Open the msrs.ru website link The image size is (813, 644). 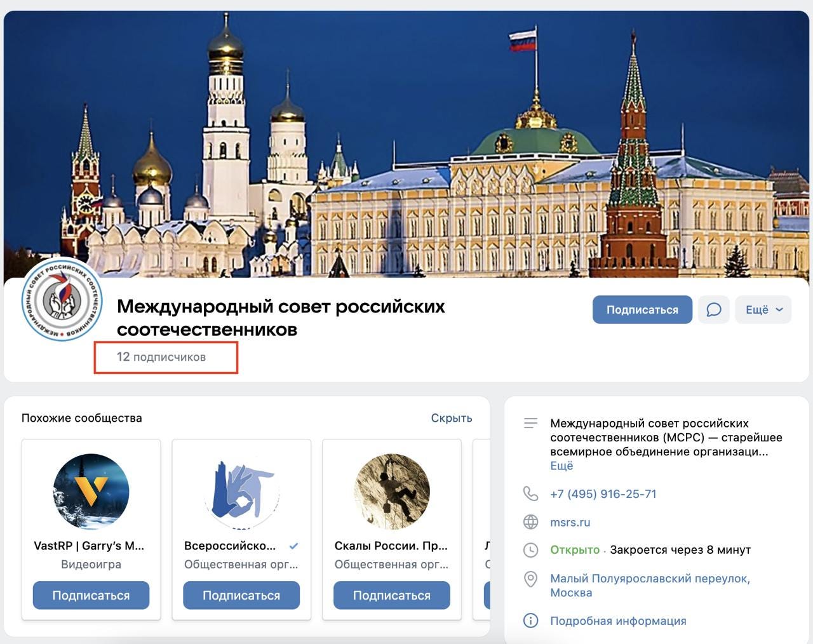coord(570,522)
